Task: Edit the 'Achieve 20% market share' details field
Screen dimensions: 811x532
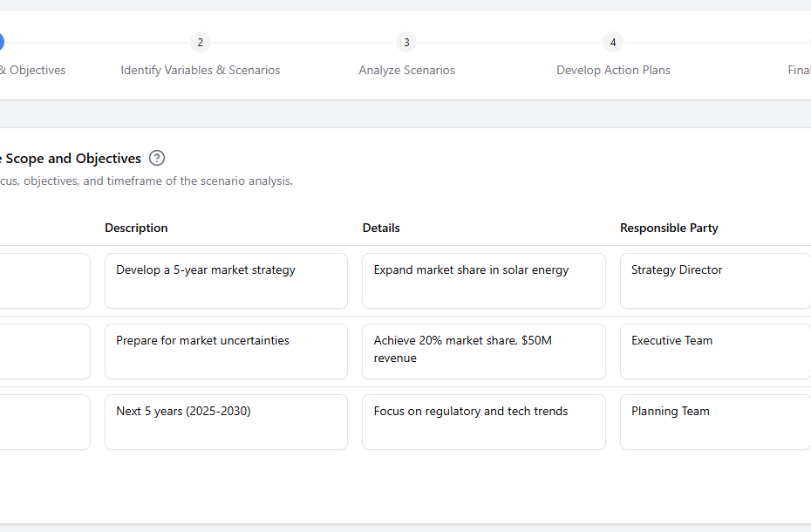Action: pyautogui.click(x=483, y=351)
